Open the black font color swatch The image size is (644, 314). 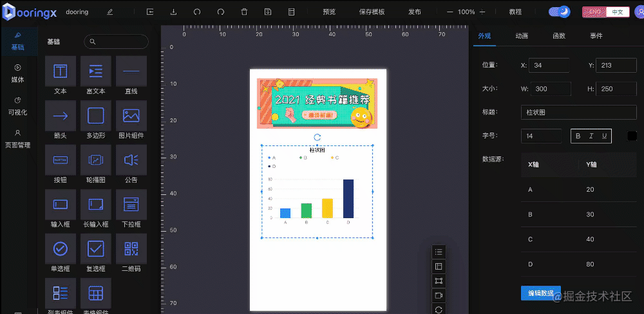pos(632,136)
